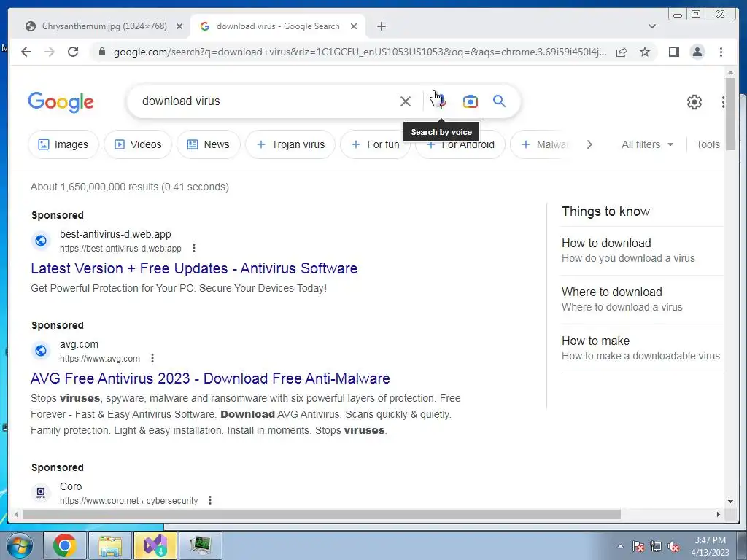The width and height of the screenshot is (747, 560).
Task: Open options dots for Coro ad
Action: coord(210,500)
